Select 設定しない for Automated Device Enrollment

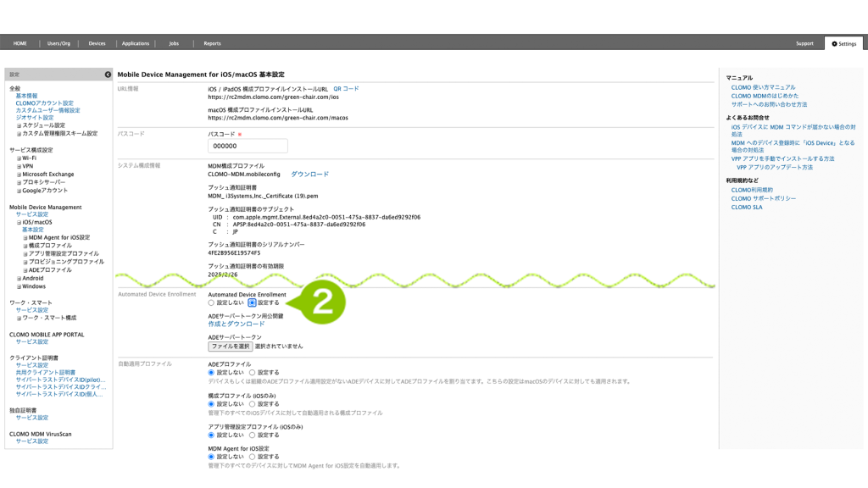tap(211, 303)
